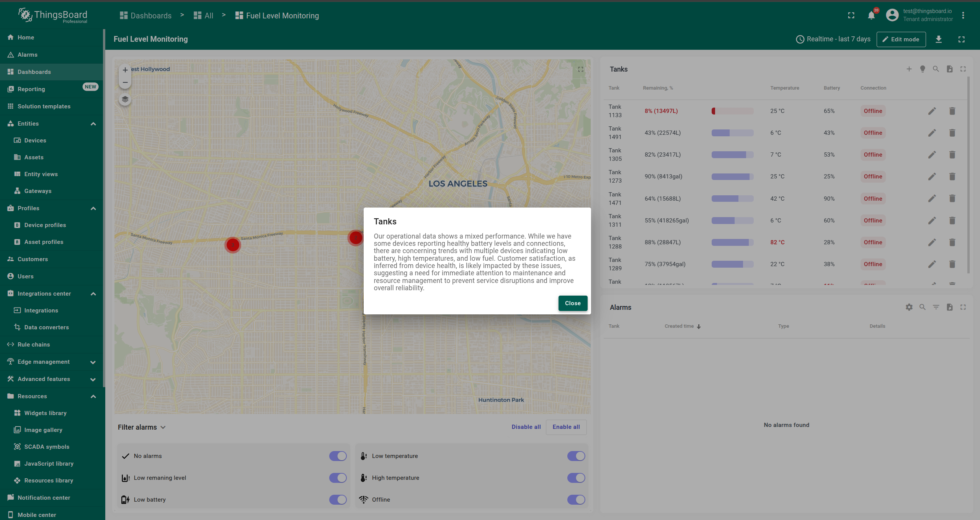Collapse the Filter alarms section
980x520 pixels.
click(x=163, y=427)
